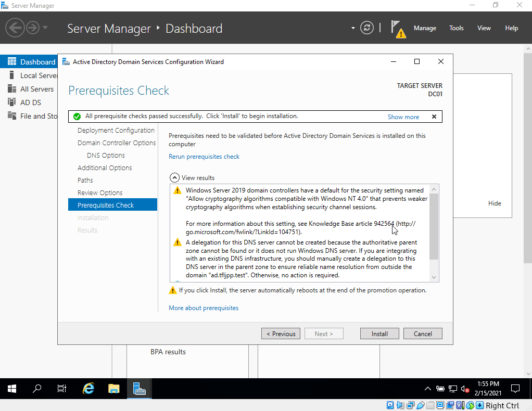Click Rerun prerequisites check link
This screenshot has width=532, height=411.
coord(204,156)
